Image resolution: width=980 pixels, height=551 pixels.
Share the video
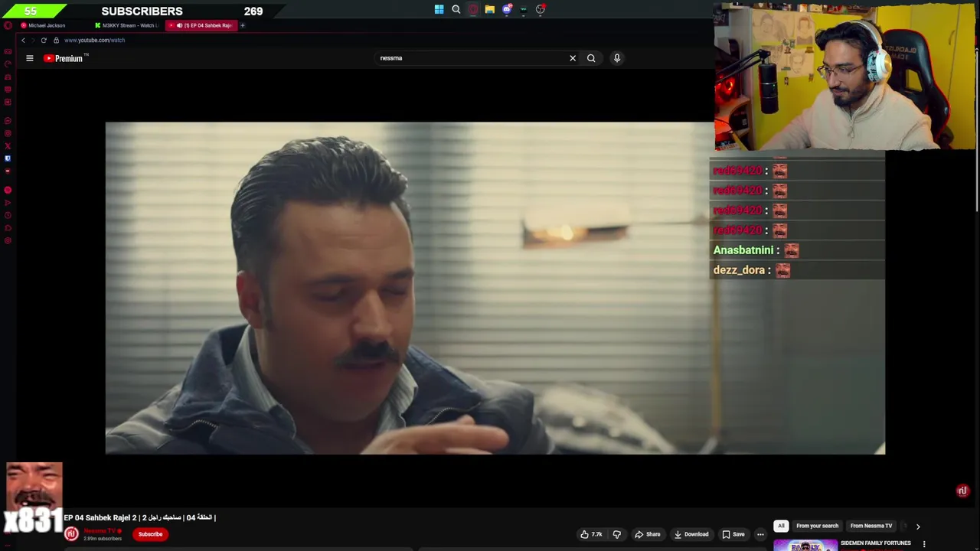647,534
